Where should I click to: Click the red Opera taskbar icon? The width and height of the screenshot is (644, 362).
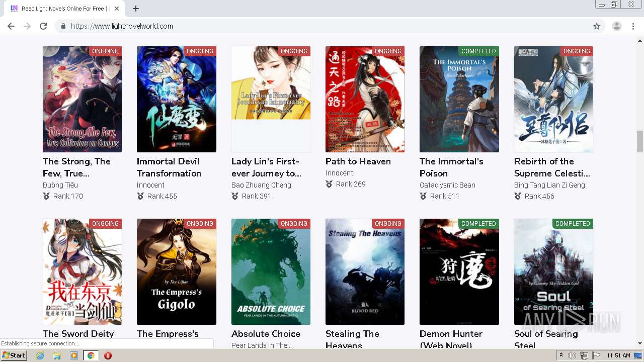pyautogui.click(x=108, y=355)
